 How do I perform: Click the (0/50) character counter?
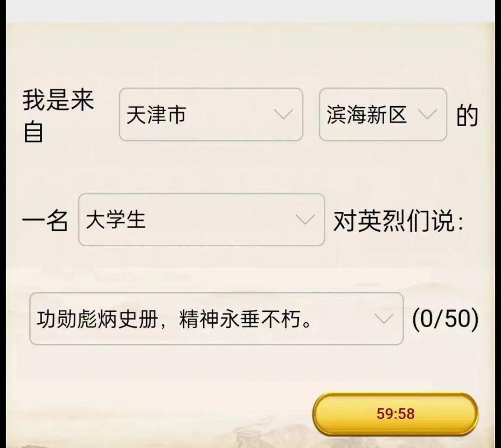pos(445,319)
